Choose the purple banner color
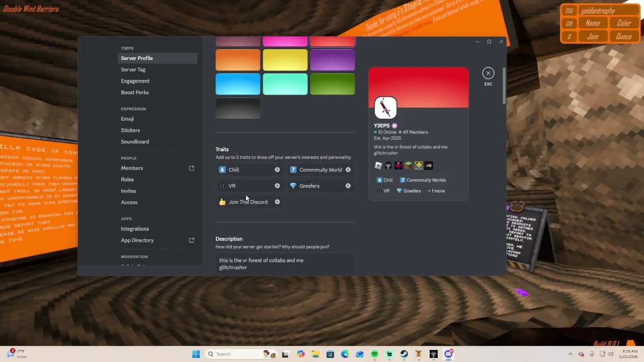 [x=333, y=60]
